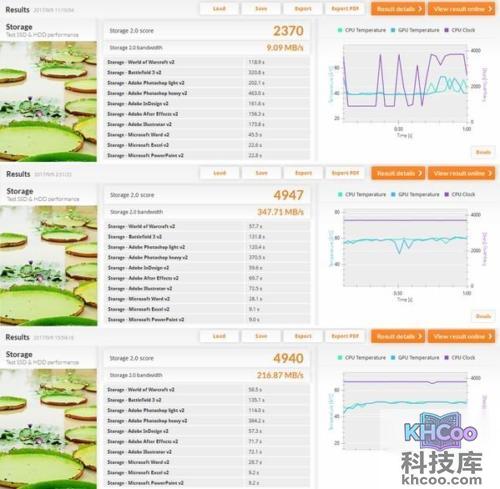
Task: Toggle CPU Clock legend in the 4940 result chart
Action: click(460, 358)
